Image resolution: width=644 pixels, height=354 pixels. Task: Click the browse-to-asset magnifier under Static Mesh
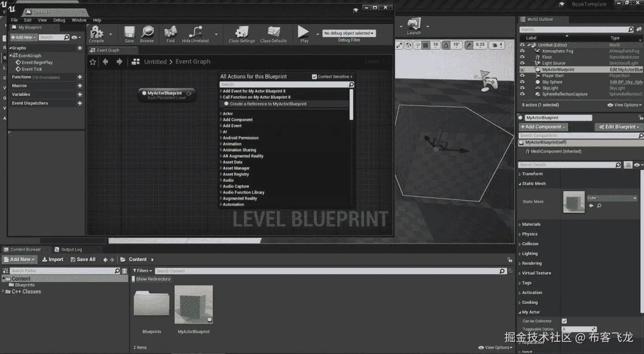pos(599,206)
